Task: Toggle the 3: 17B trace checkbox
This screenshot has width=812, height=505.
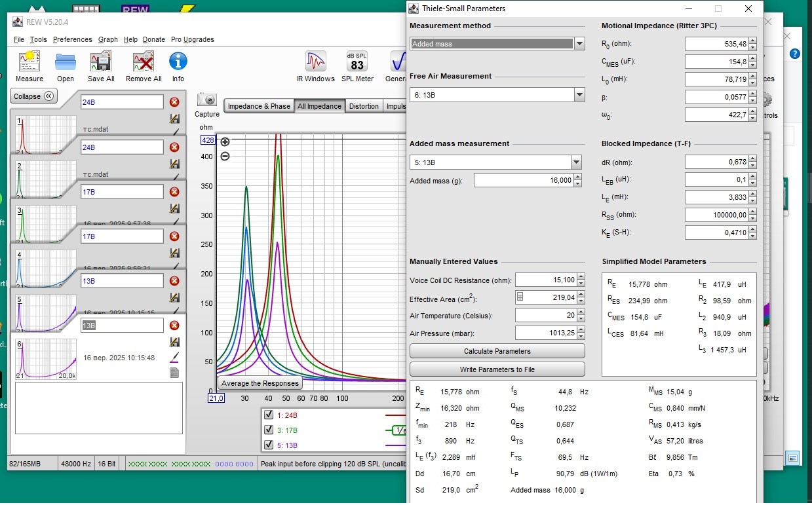Action: pos(268,430)
